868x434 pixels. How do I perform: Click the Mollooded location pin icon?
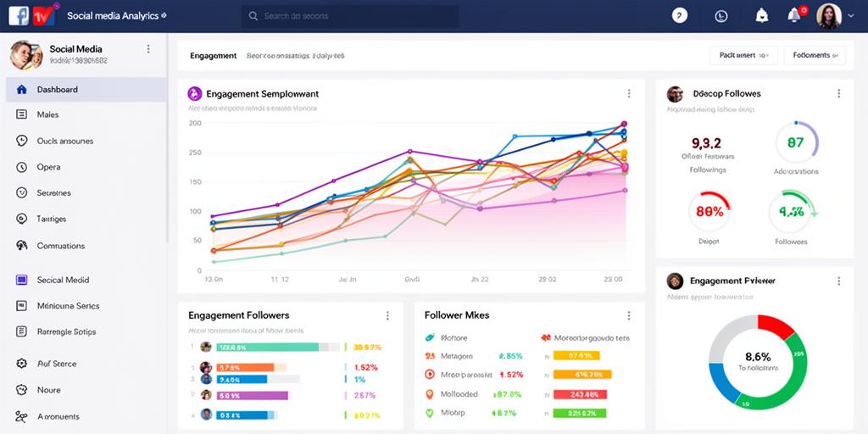429,394
